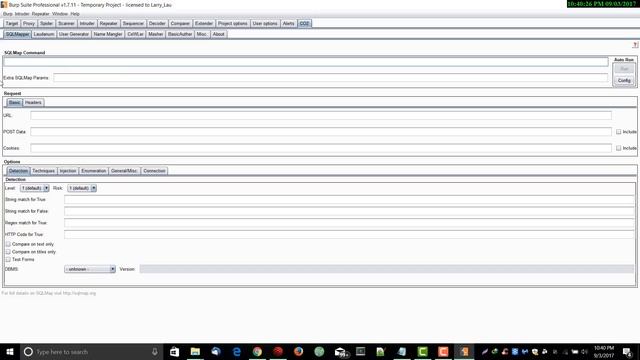This screenshot has width=640, height=360.
Task: Open the DBMS dropdown showing unknown
Action: click(90, 269)
